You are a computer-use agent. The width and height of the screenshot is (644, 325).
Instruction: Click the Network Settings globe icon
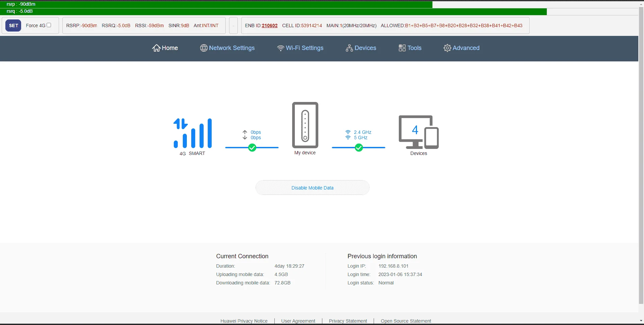pyautogui.click(x=204, y=48)
